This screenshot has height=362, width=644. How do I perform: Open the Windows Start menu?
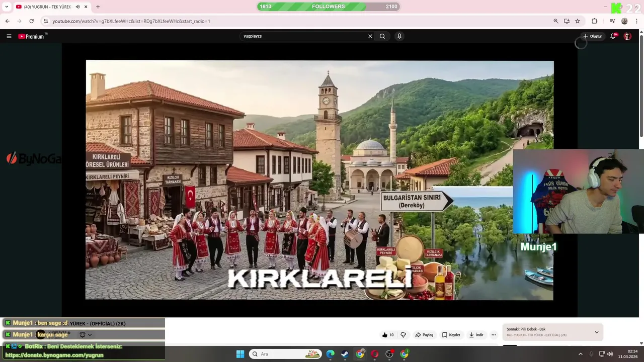[x=240, y=354]
